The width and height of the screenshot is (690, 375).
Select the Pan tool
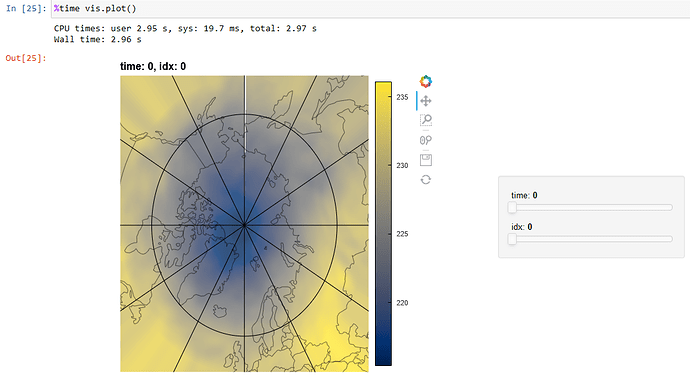426,101
